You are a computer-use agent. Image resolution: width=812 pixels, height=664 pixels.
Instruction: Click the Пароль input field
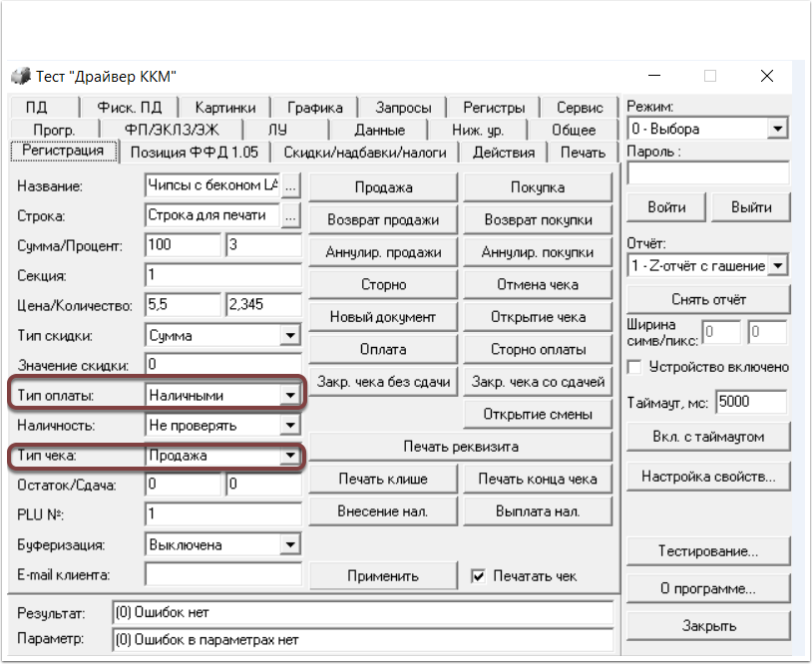click(708, 173)
